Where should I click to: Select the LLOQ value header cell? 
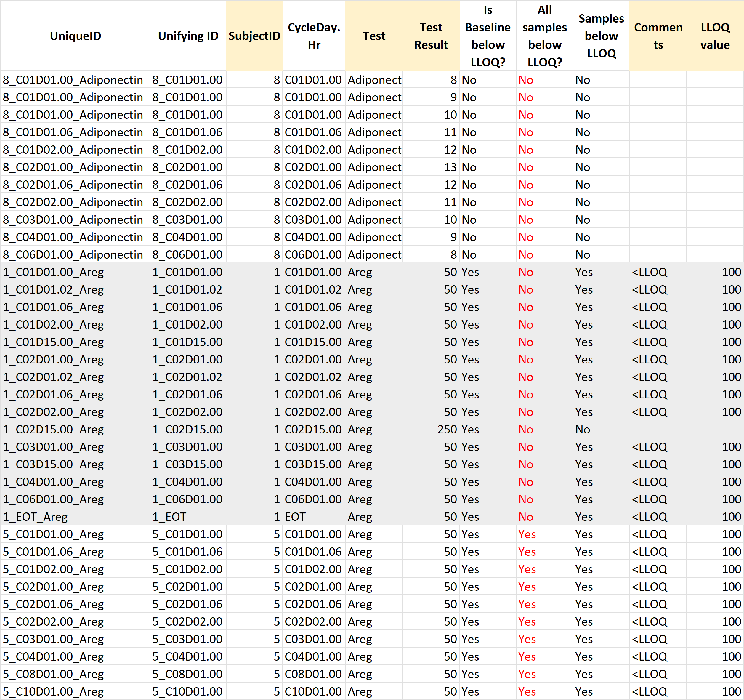click(x=715, y=36)
